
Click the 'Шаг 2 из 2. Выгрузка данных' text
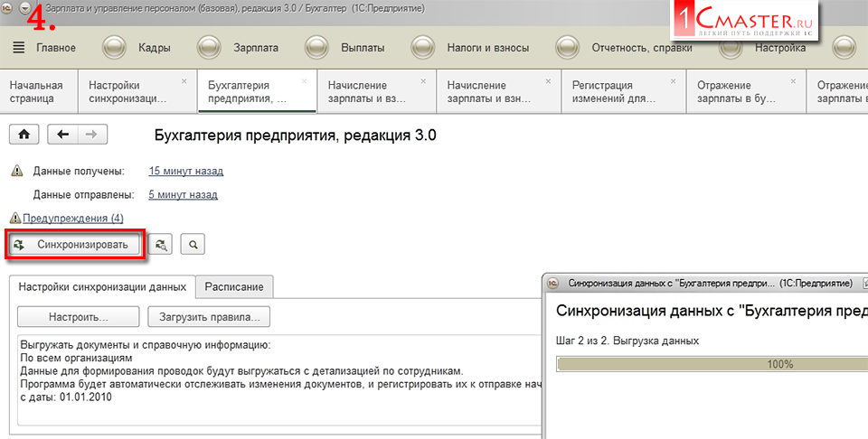(x=627, y=341)
